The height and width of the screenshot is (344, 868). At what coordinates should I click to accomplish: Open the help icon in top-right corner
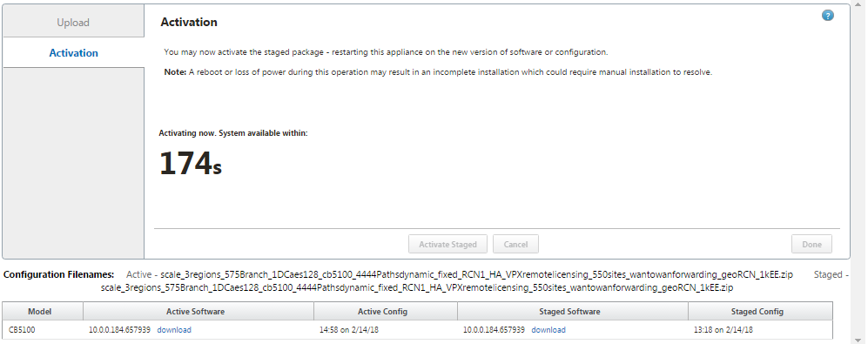pyautogui.click(x=828, y=16)
